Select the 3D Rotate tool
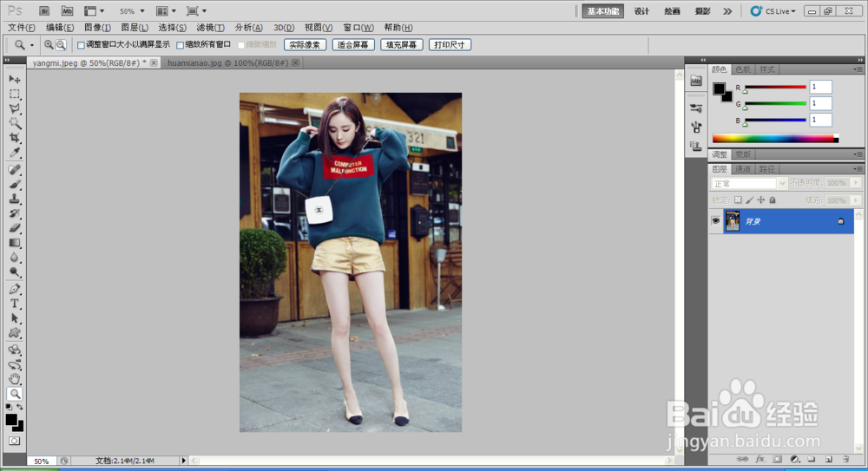Image resolution: width=868 pixels, height=471 pixels. pos(15,350)
